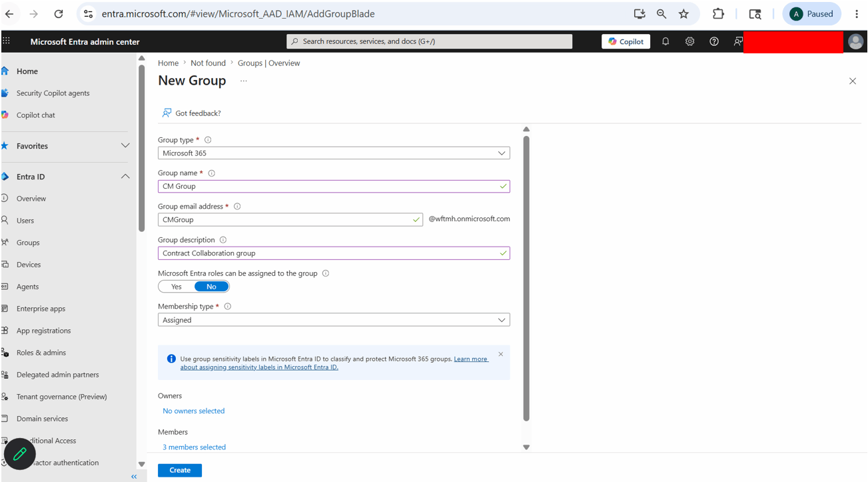Screen dimensions: 868x482
Task: Collapse the sidebar with the double chevron
Action: 134,477
